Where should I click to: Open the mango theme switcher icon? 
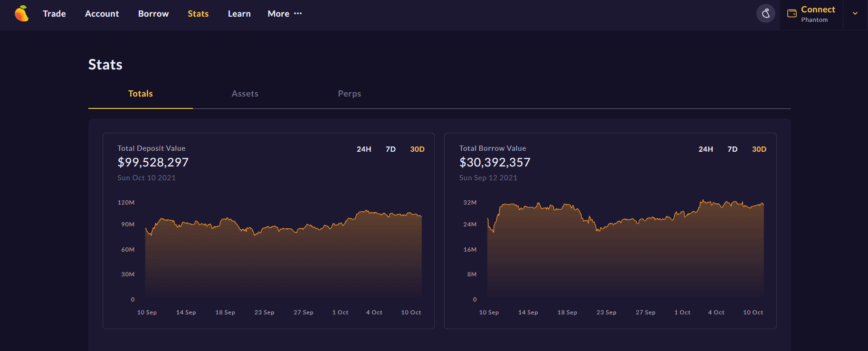pyautogui.click(x=766, y=13)
